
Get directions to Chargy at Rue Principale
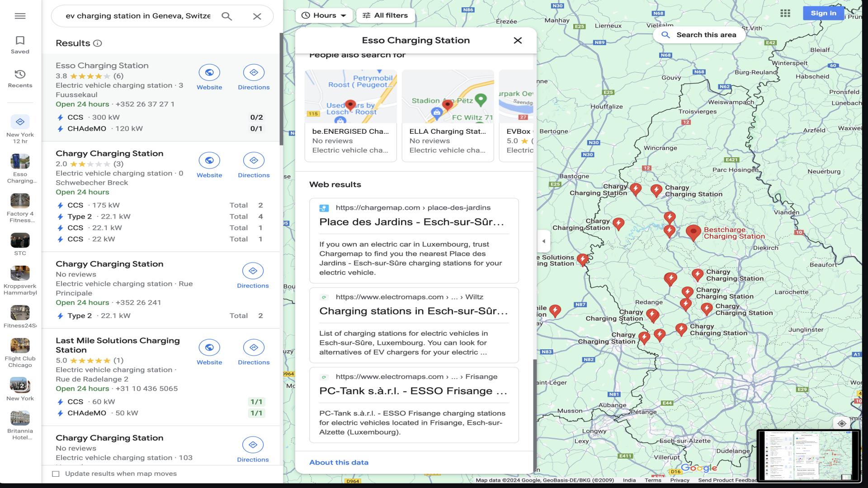coord(253,276)
